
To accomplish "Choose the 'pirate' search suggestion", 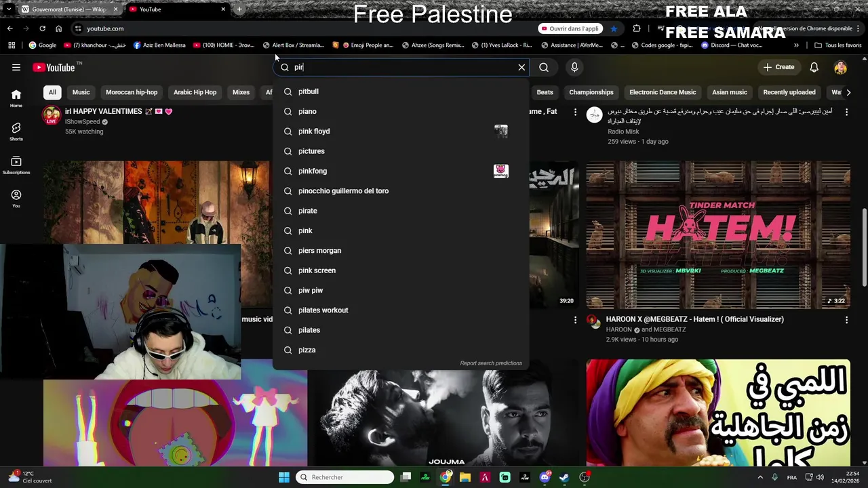I will [401, 211].
